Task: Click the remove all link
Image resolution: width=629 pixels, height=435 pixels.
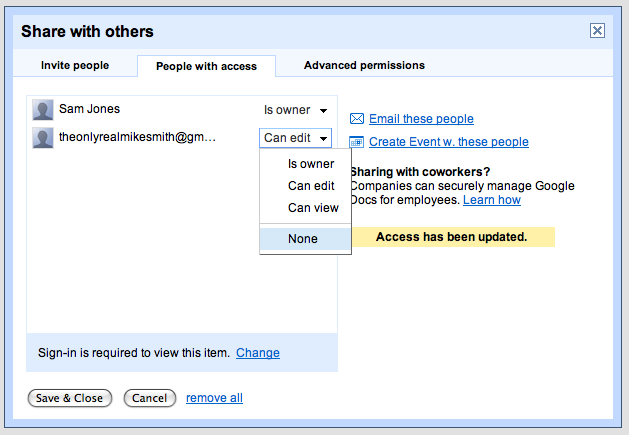Action: [214, 398]
